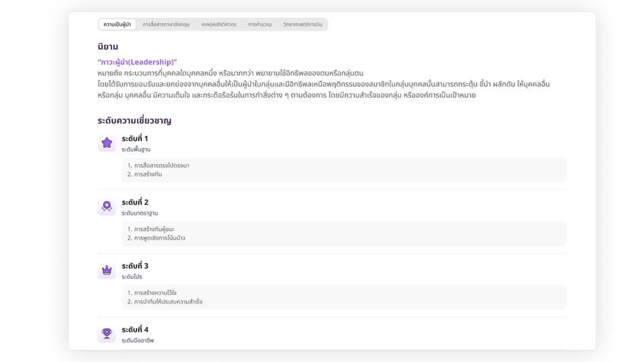Click the ระดับที่ 2 level title
644x362 pixels.
pos(135,202)
